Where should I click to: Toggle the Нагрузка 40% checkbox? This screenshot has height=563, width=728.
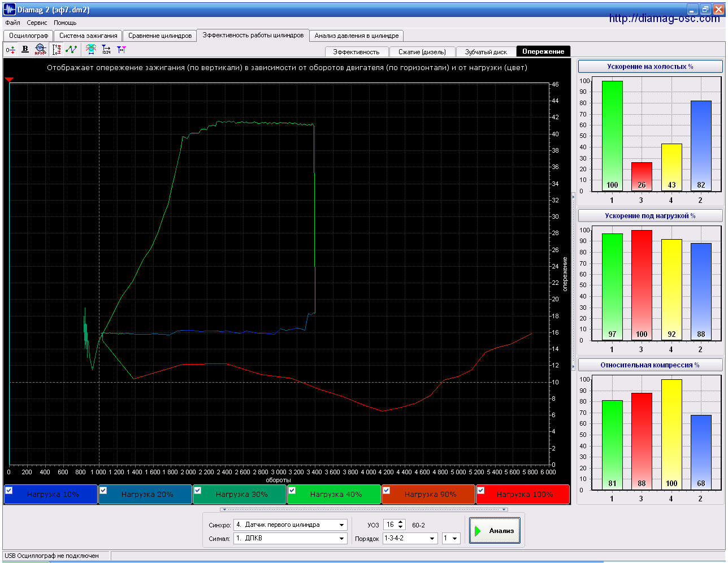(292, 491)
